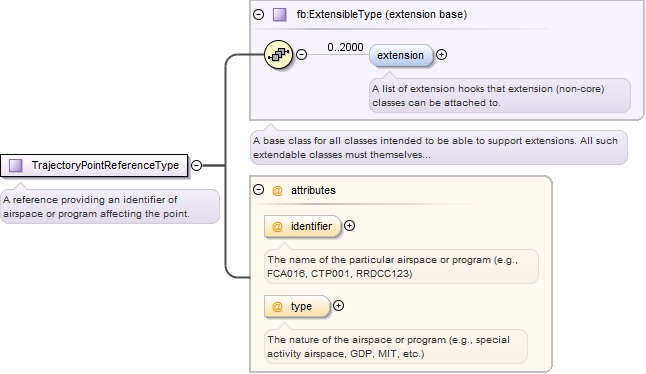The width and height of the screenshot is (646, 374).
Task: Select the TrajectoryPointReferenceType root box
Action: point(94,166)
